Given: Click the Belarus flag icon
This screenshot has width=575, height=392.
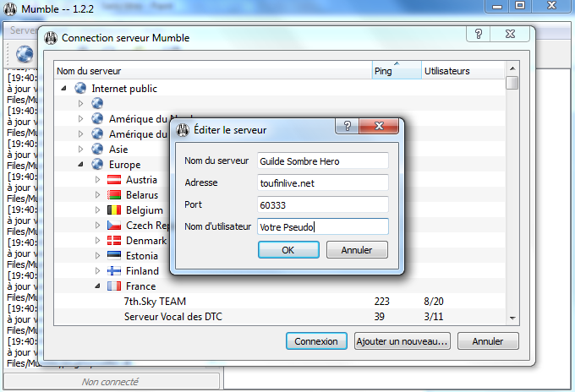Looking at the screenshot, I should tap(114, 194).
